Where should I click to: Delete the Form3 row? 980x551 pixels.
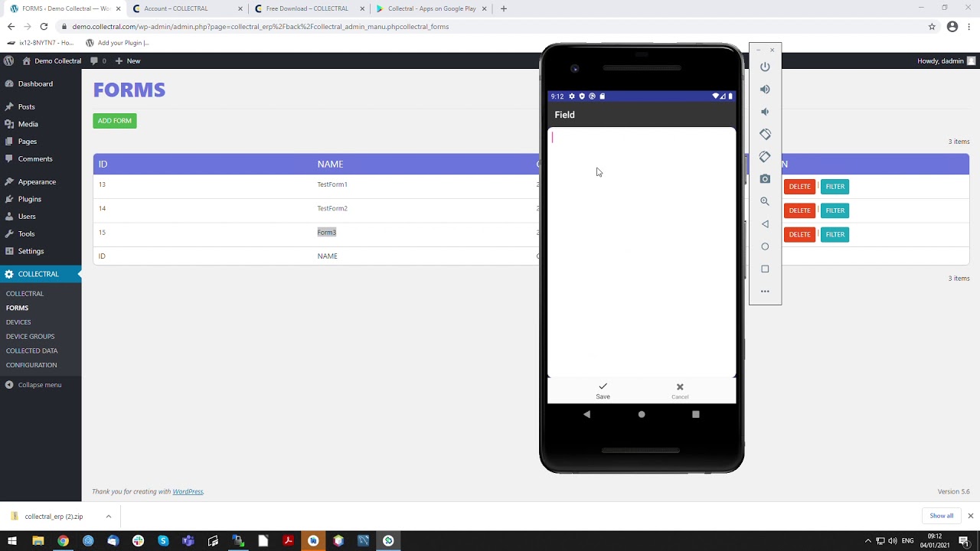tap(799, 234)
